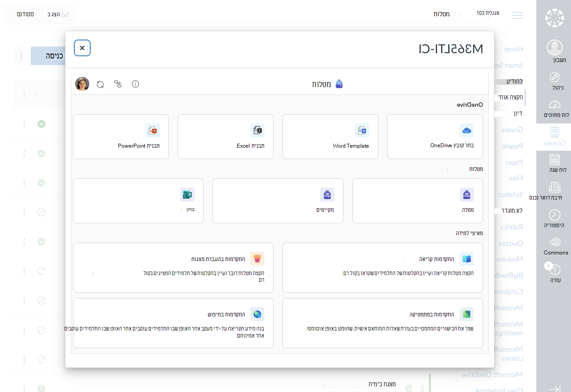Click the מצגת כימיה item

pos(382,384)
